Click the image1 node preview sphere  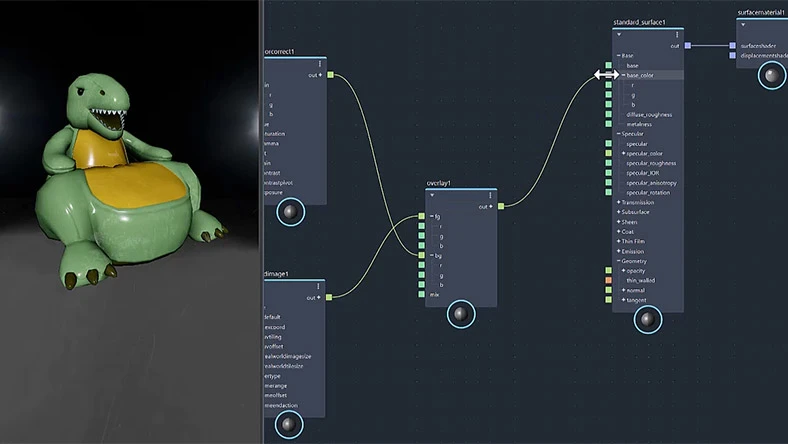pos(289,424)
